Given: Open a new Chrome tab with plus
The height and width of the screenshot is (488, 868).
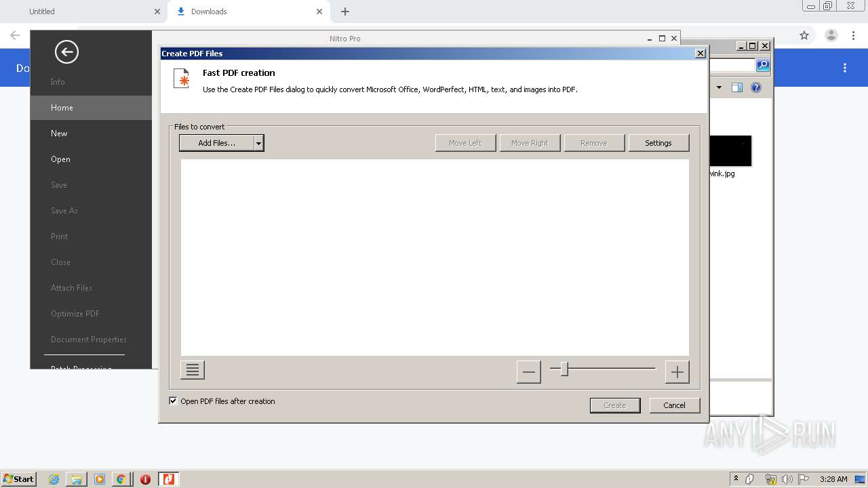Looking at the screenshot, I should 345,12.
